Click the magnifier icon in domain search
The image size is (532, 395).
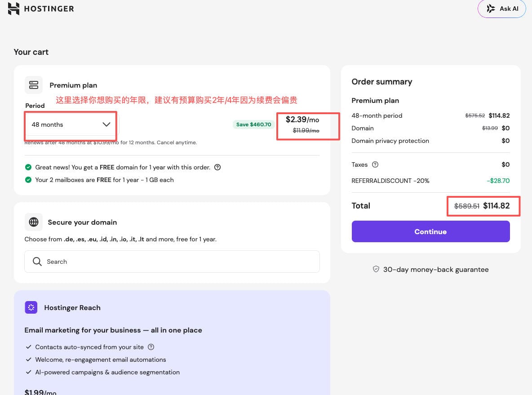click(37, 262)
